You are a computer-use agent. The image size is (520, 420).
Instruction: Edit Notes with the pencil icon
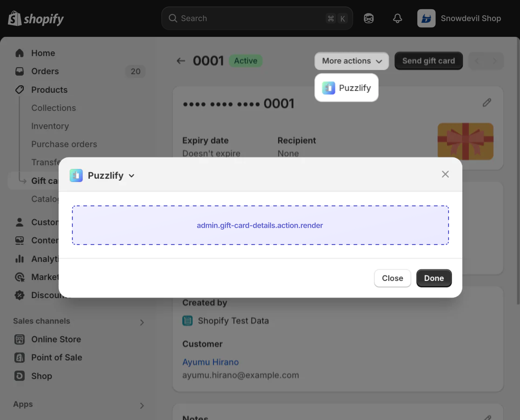pos(487,417)
